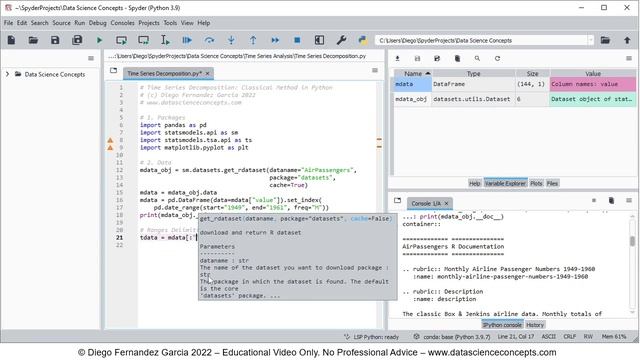Image resolution: width=640 pixels, height=360 pixels.
Task: Open the Search menu
Action: pos(40,23)
